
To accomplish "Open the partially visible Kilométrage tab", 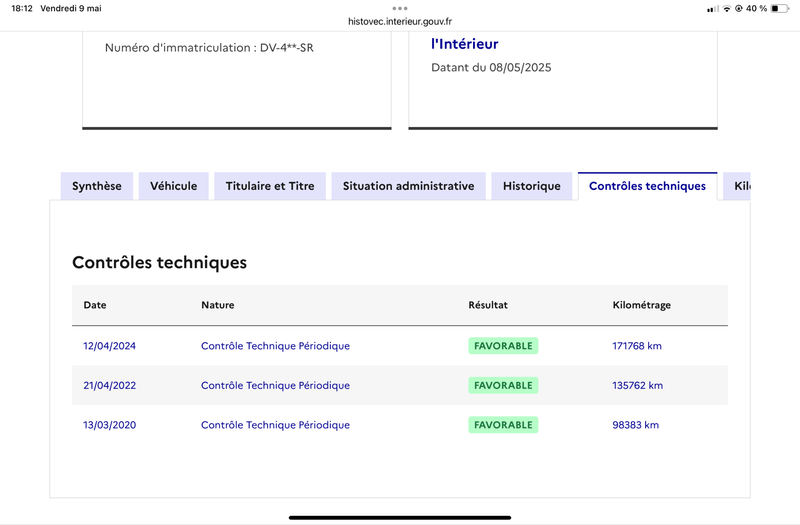I will (737, 186).
